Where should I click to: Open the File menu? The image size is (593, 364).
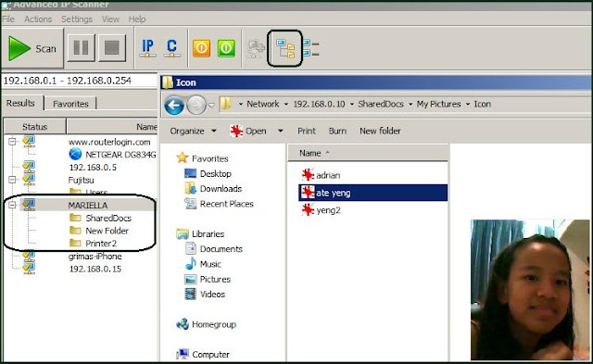8,19
